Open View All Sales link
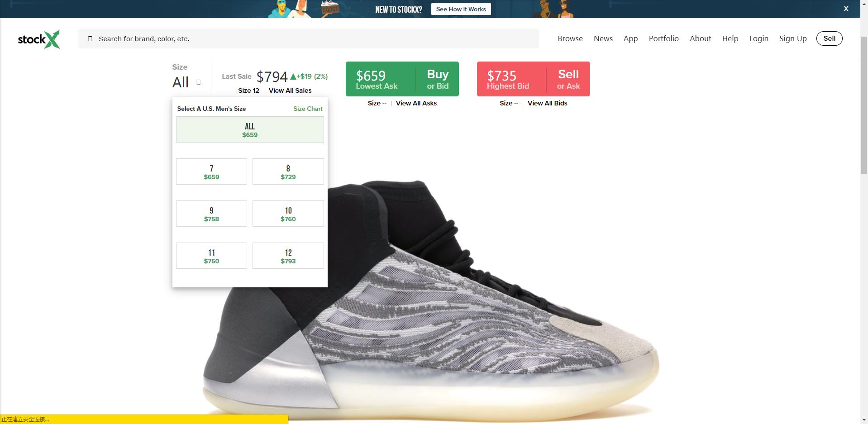 290,91
